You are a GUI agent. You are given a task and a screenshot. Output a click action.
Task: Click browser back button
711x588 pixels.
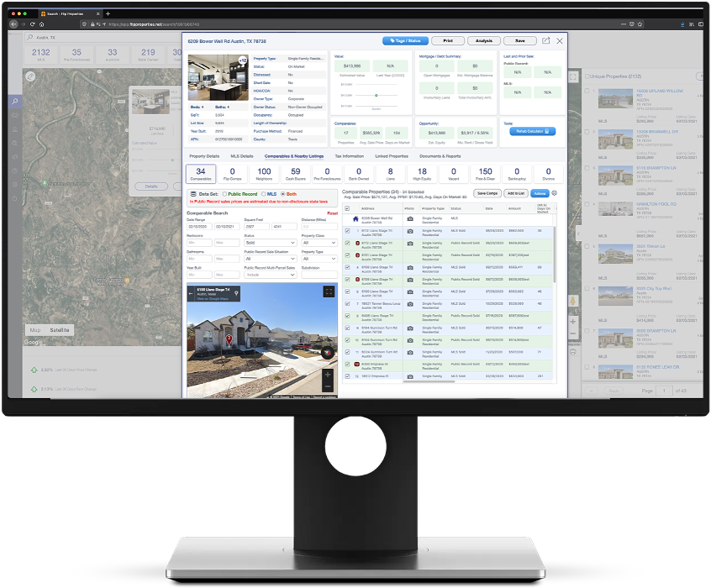[13, 24]
